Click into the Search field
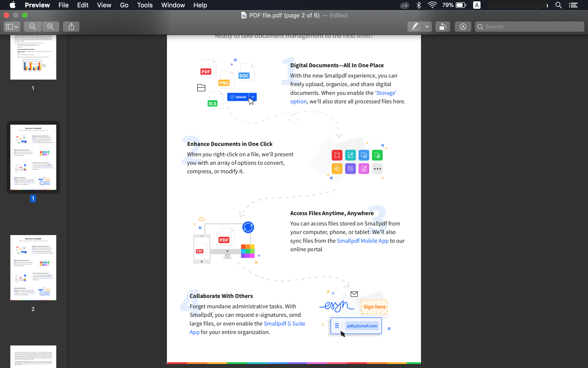The image size is (588, 368). pos(530,26)
